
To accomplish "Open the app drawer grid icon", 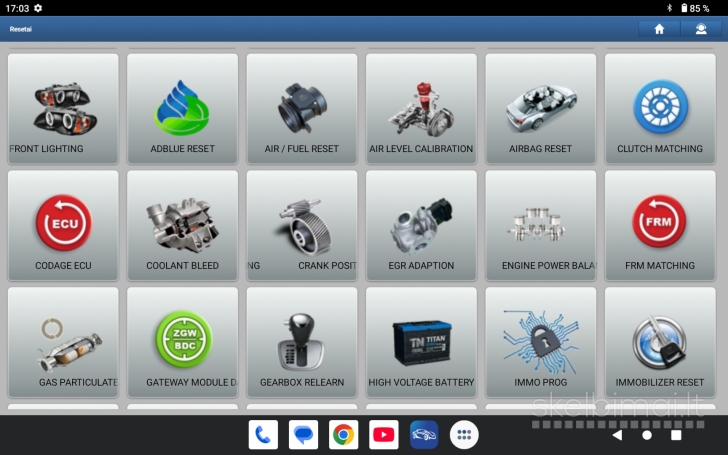I will (x=464, y=435).
